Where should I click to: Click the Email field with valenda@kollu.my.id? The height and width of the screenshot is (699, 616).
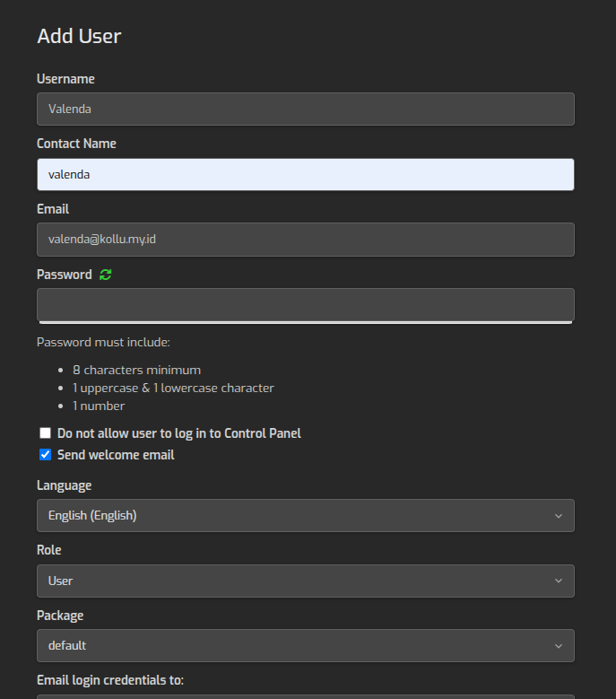305,240
